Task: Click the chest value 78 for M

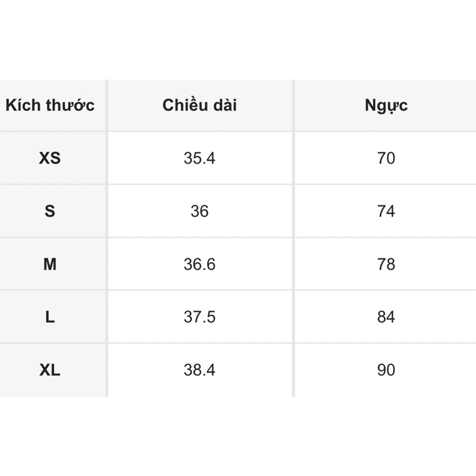Action: (386, 264)
